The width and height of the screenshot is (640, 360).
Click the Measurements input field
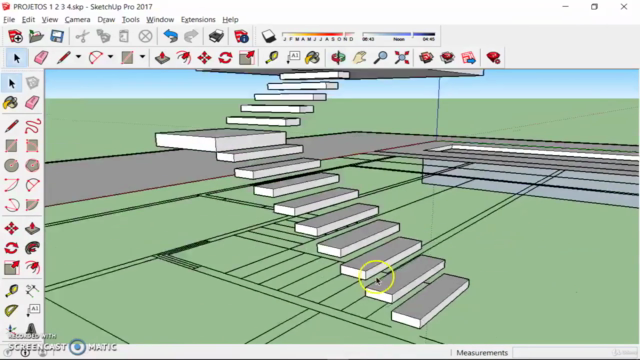pos(575,352)
